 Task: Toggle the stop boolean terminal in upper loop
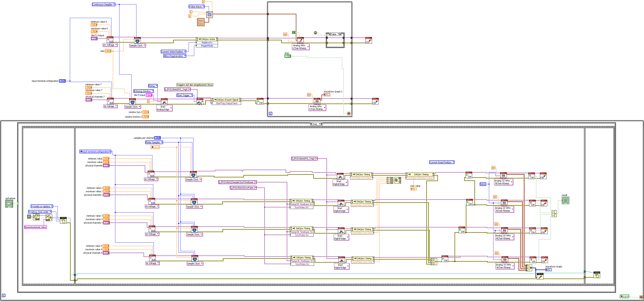point(288,56)
